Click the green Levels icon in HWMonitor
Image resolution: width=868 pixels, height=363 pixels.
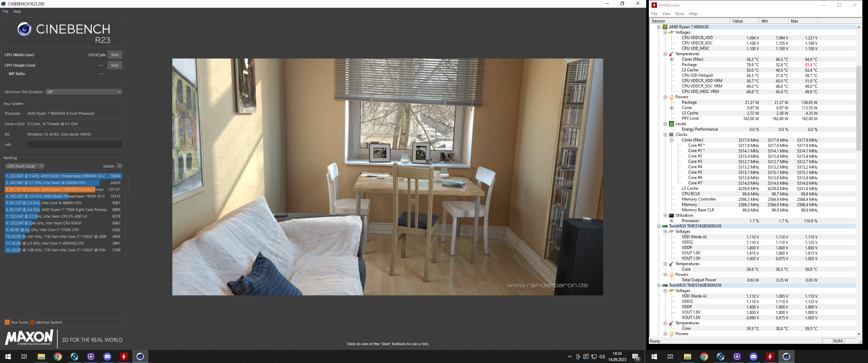[671, 124]
